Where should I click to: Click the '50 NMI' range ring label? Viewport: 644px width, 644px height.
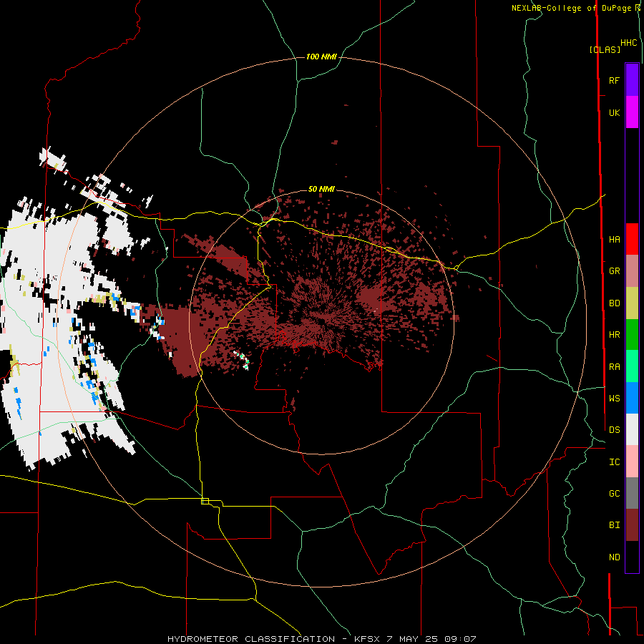tap(321, 189)
